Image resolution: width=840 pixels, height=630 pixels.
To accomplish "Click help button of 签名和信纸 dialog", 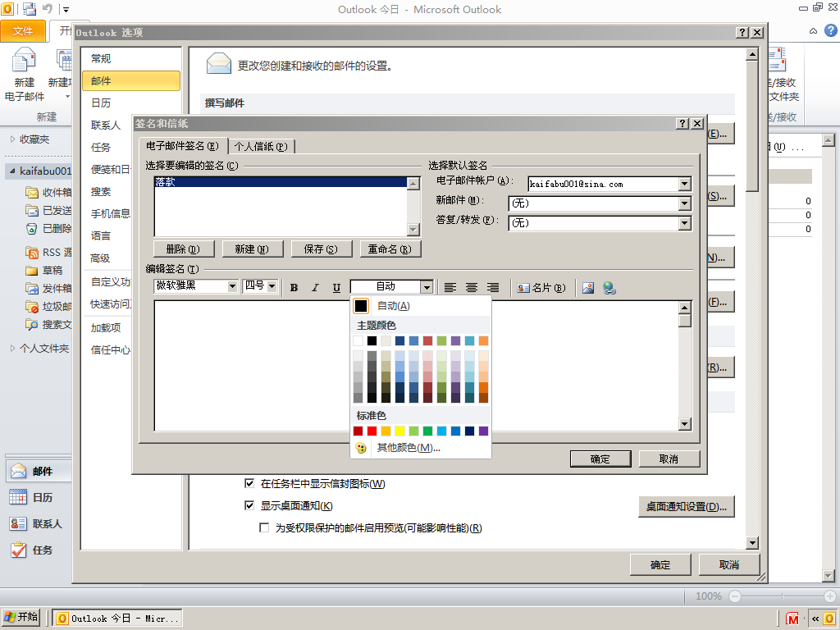I will (682, 123).
